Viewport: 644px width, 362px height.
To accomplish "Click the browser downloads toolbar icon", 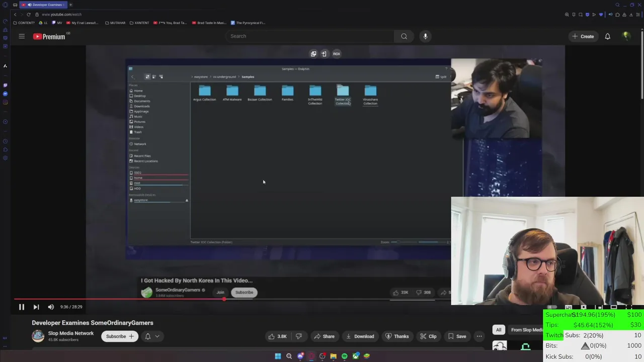I will click(631, 15).
